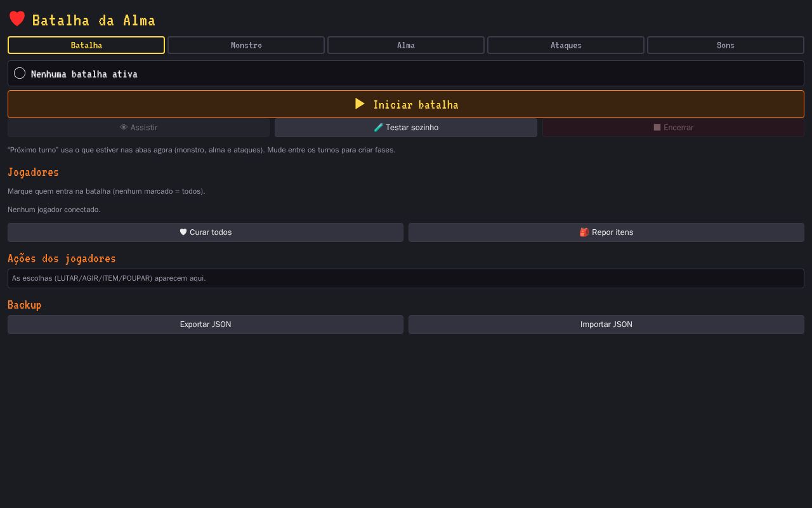Click the Encerrar button
This screenshot has height=508, width=812.
[673, 128]
